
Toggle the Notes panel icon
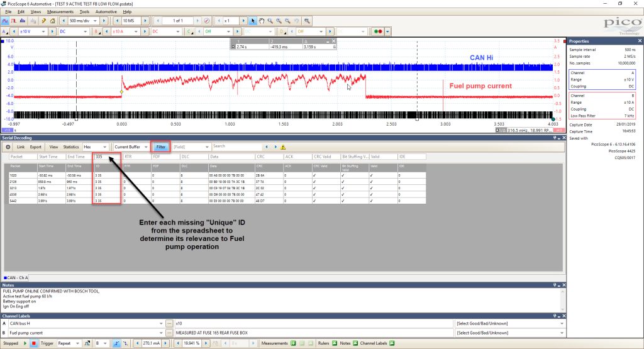tap(355, 343)
